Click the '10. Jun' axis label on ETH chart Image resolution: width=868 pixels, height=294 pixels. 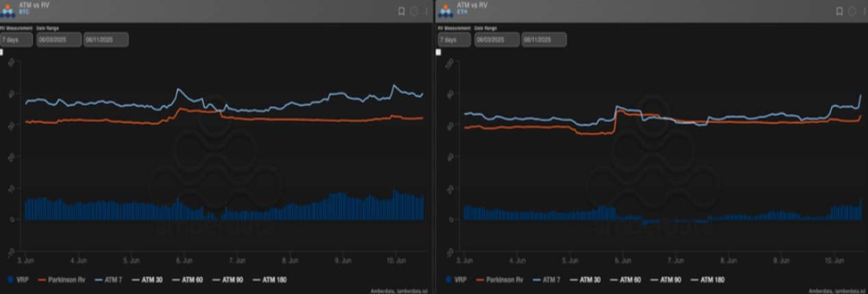pos(834,260)
